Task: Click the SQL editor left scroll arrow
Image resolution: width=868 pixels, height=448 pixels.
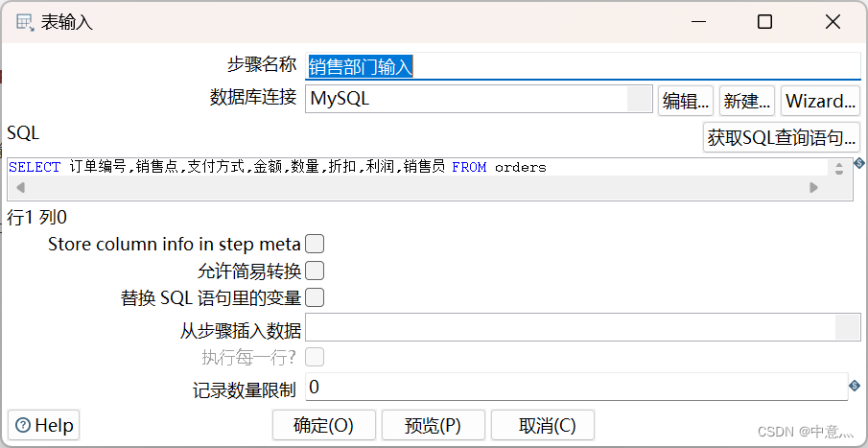Action: 20,188
